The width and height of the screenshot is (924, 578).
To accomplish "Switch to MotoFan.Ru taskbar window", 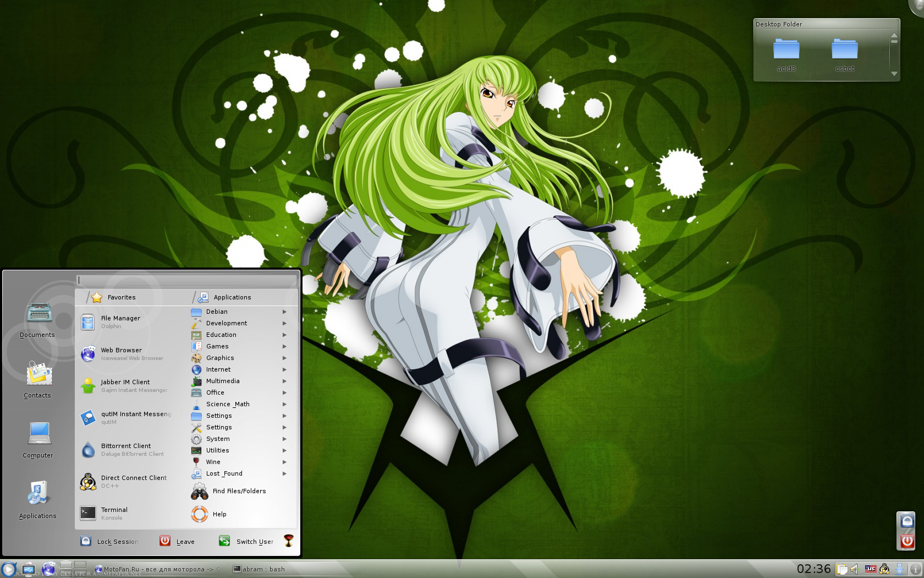I will (x=158, y=569).
